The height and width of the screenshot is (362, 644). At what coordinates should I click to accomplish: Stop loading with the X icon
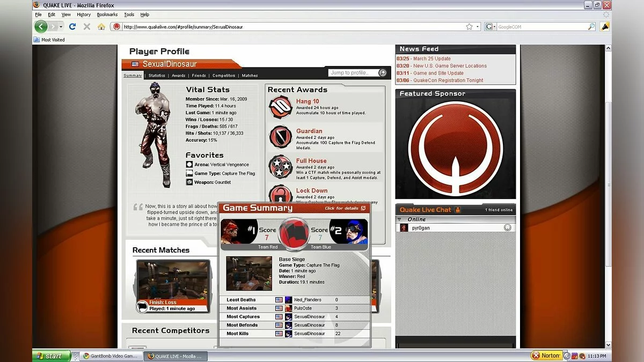tap(86, 26)
